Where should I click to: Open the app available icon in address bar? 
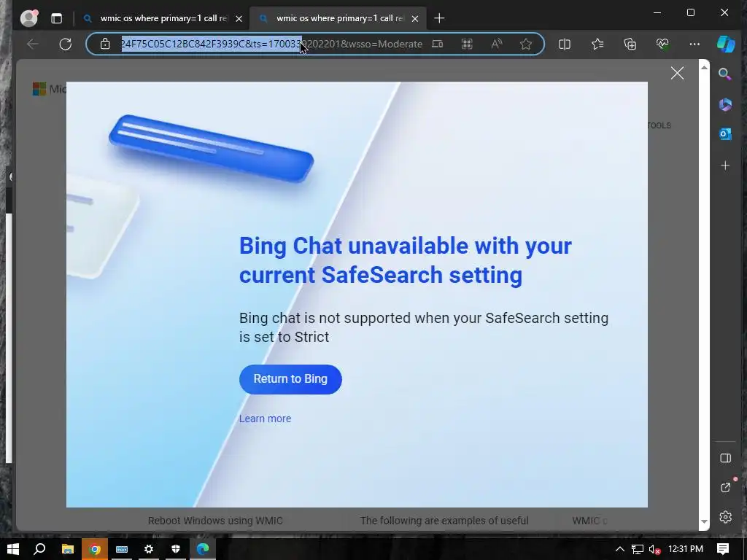click(438, 44)
